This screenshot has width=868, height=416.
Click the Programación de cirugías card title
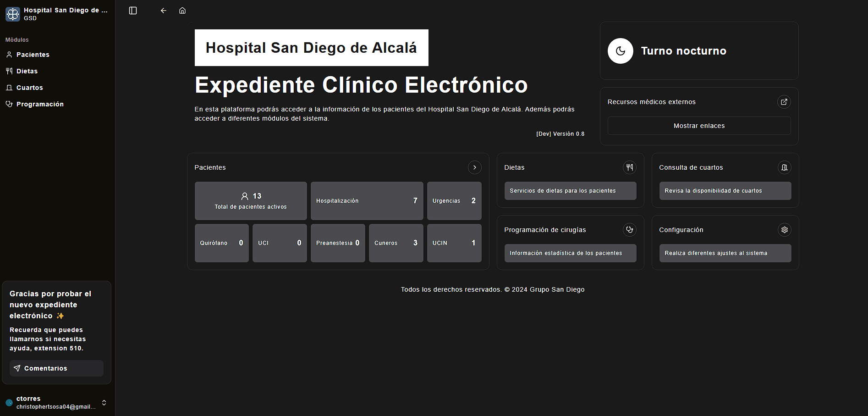[x=545, y=230]
